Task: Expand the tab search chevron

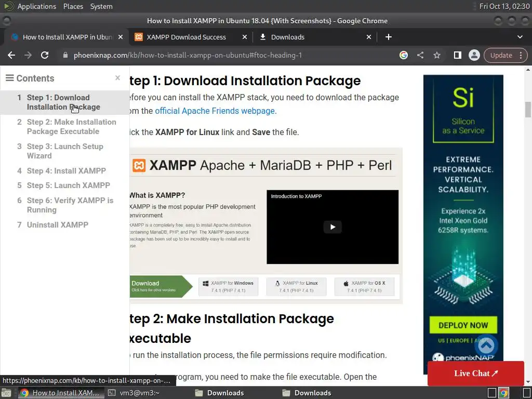Action: pos(520,37)
